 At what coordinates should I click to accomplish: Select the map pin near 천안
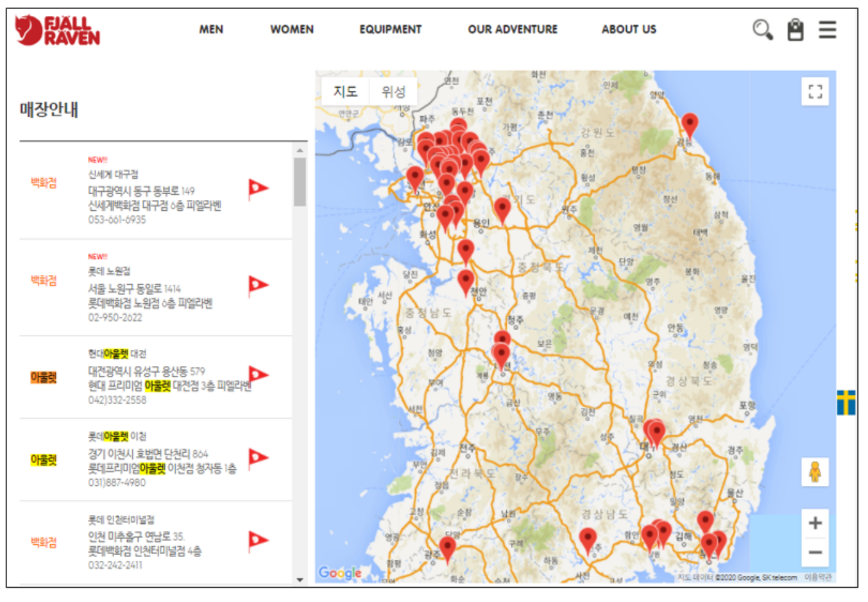pyautogui.click(x=465, y=283)
